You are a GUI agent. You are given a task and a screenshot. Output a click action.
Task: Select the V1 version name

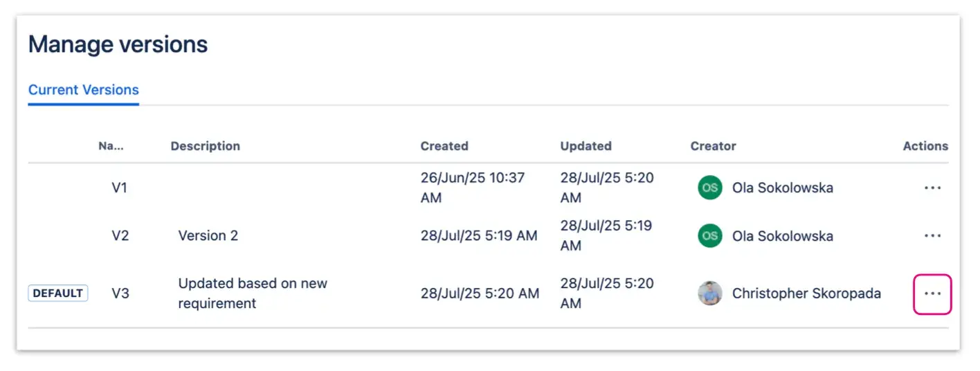point(120,188)
